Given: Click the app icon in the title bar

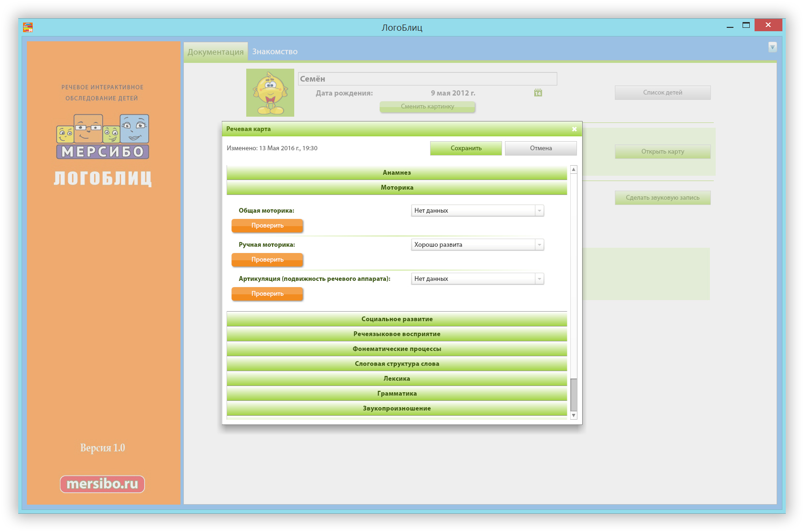Looking at the screenshot, I should (28, 27).
